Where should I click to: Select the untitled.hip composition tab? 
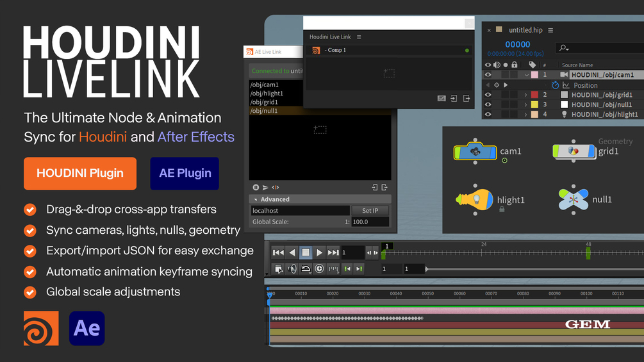525,30
